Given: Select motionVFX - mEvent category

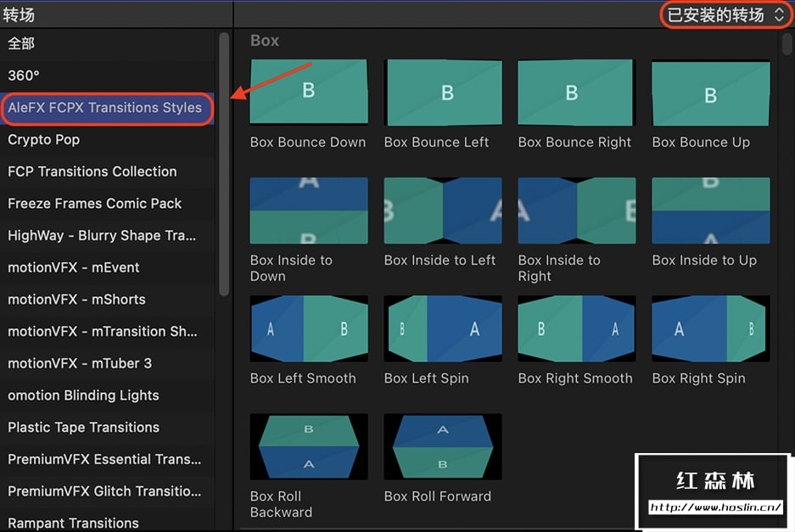Looking at the screenshot, I should coord(107,267).
